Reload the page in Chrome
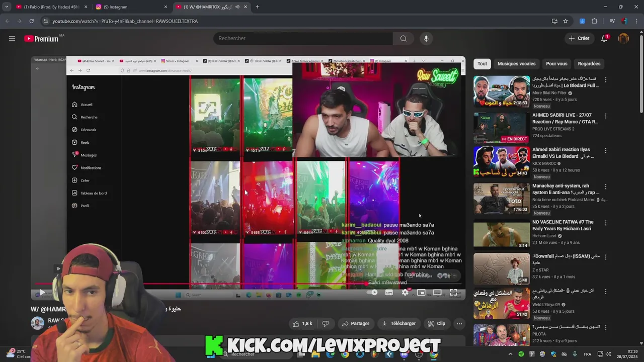Screen dimensions: 644x362 pyautogui.click(x=31, y=21)
